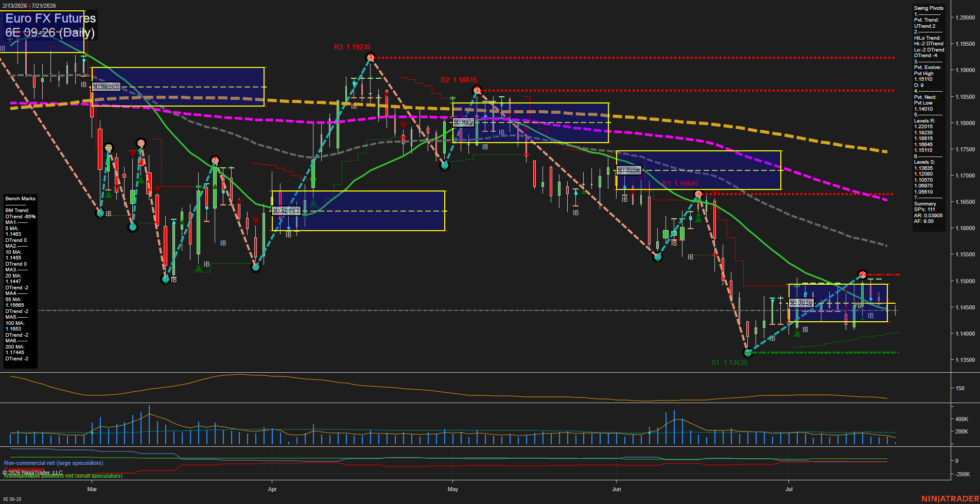Click support level 1.12080 in Swing Pivots panel
The height and width of the screenshot is (504, 980).
coord(923,174)
